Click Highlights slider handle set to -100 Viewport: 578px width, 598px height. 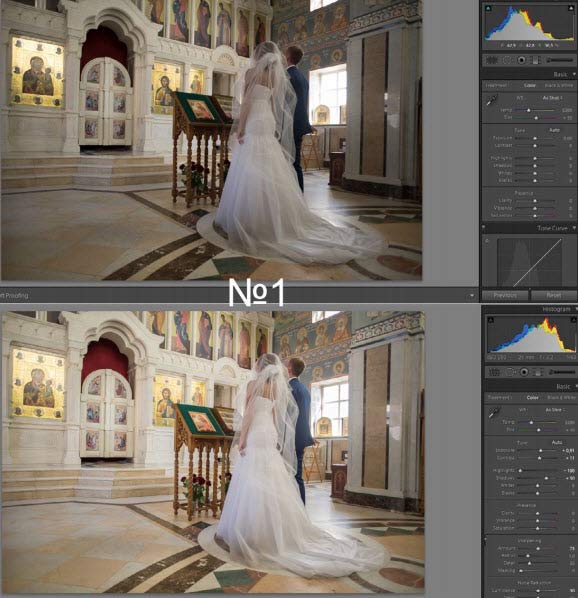click(x=520, y=471)
